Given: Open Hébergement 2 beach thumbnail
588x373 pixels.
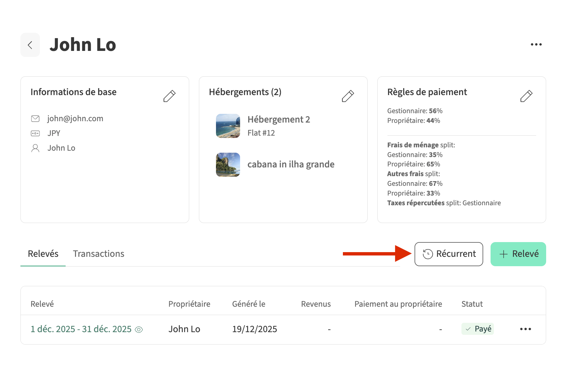Looking at the screenshot, I should 228,126.
